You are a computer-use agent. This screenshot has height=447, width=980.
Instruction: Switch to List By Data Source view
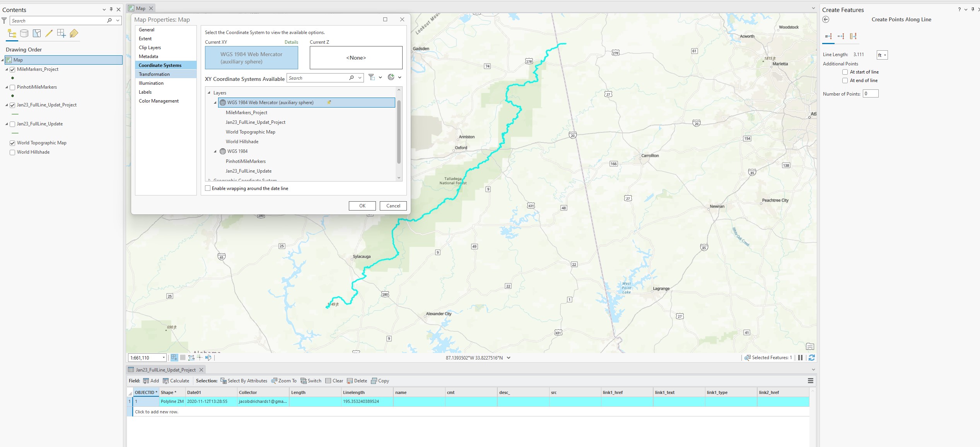24,34
